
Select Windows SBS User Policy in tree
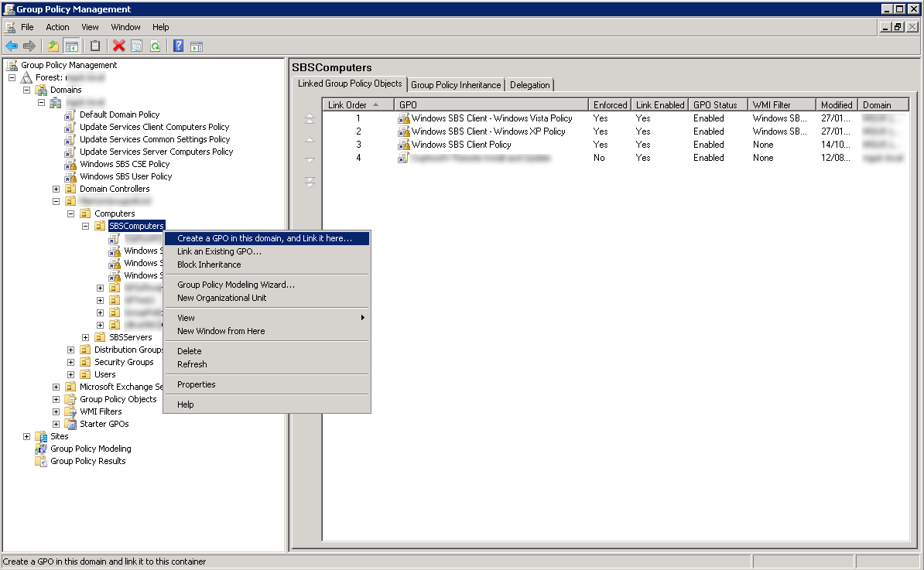coord(125,176)
